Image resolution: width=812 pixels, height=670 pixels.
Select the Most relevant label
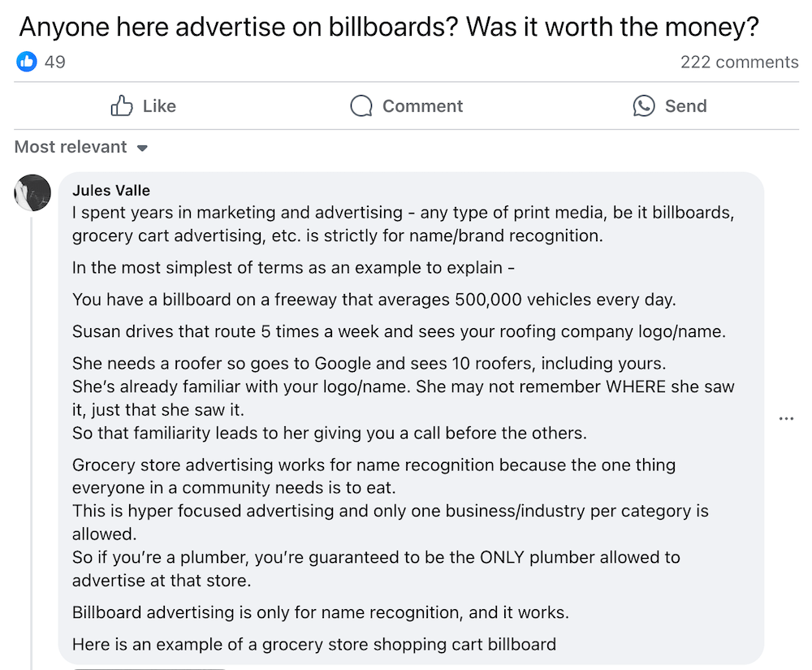coord(71,147)
